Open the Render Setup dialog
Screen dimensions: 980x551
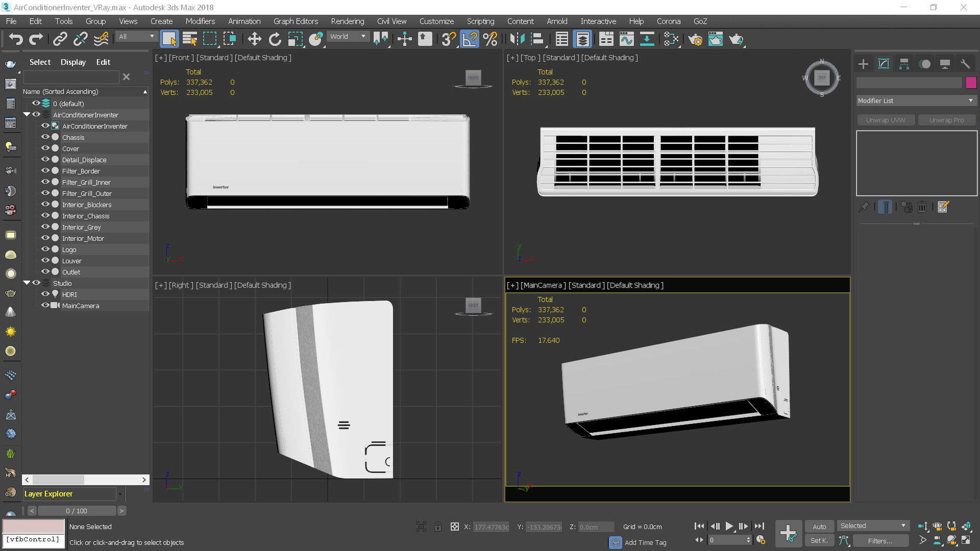tap(695, 39)
